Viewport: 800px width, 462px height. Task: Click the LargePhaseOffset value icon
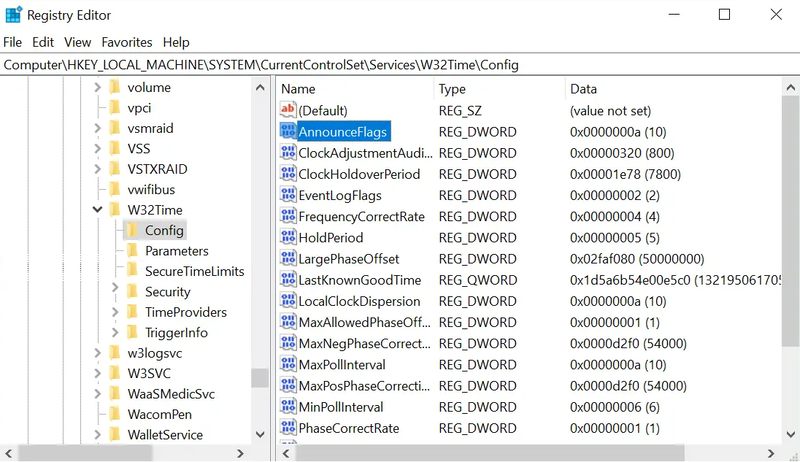pyautogui.click(x=288, y=259)
